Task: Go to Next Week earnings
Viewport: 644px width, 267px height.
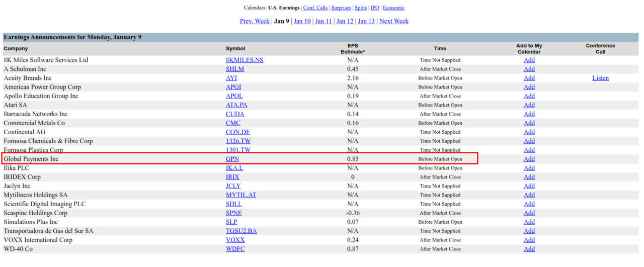Action: [394, 21]
